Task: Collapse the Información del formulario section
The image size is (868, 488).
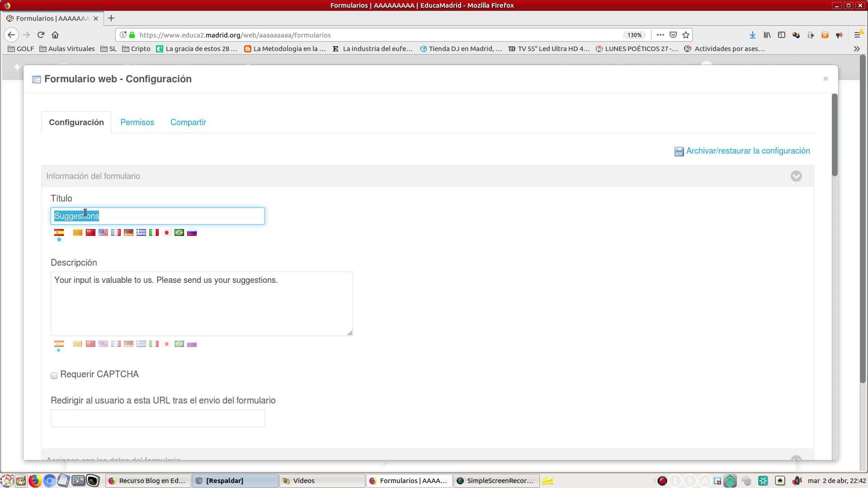Action: point(796,176)
